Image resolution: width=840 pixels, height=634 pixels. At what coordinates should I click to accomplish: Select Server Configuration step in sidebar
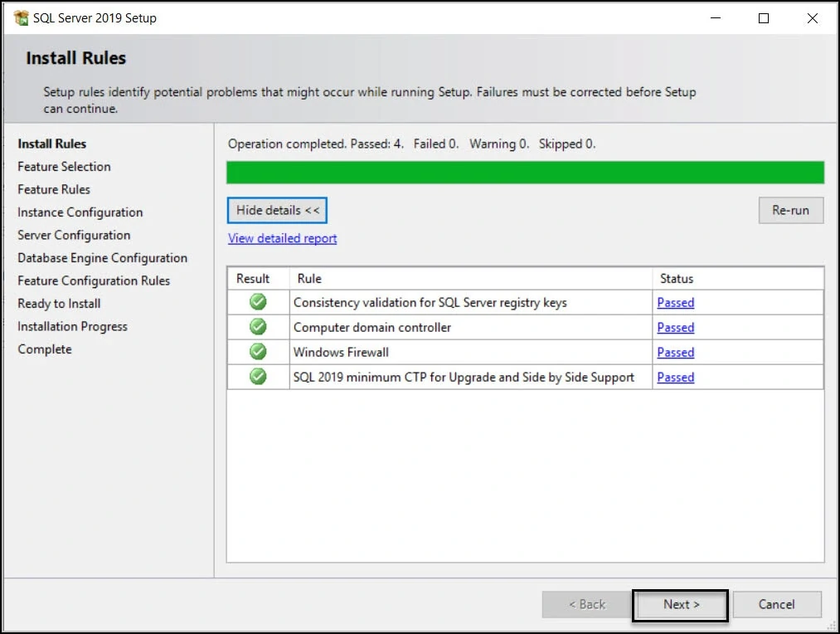(x=74, y=236)
